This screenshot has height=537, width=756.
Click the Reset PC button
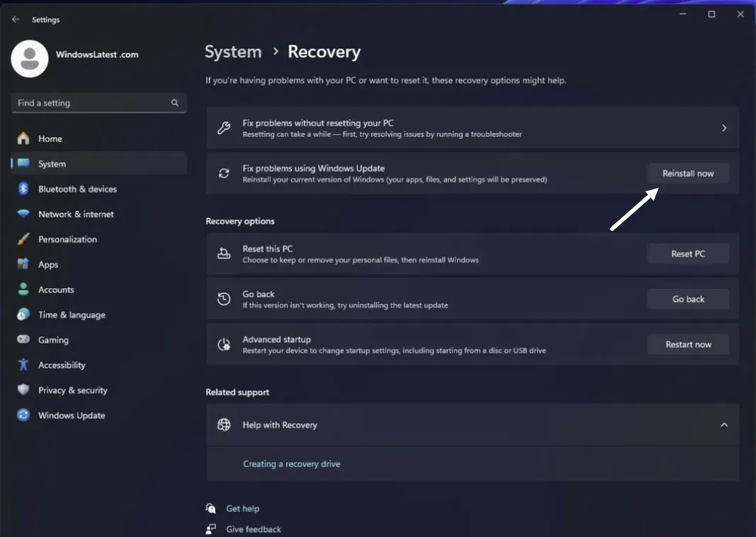coord(688,254)
